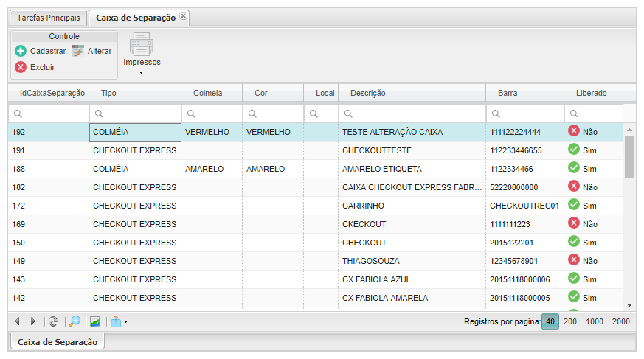Sort by Barra column header
This screenshot has height=359, width=644.
[x=525, y=93]
